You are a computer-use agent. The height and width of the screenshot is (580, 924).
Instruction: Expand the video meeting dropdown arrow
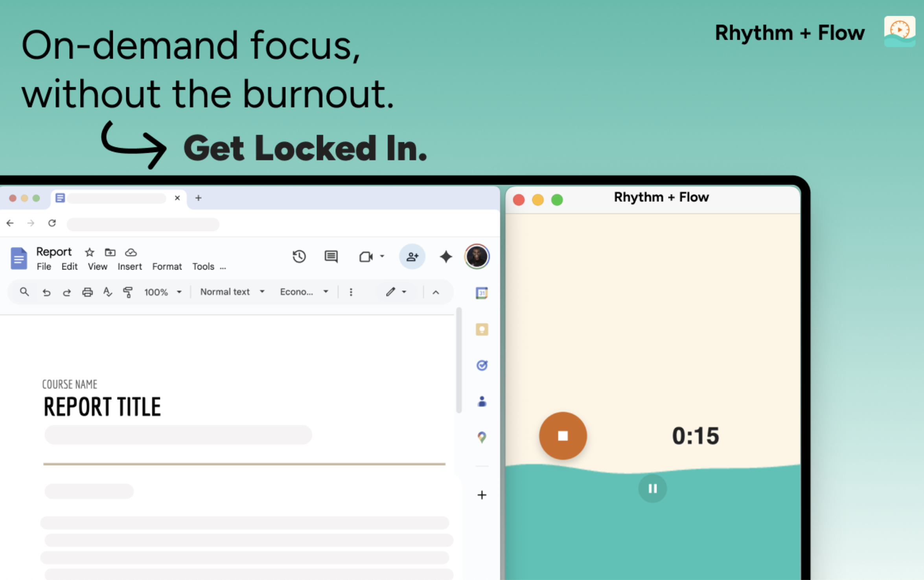382,257
